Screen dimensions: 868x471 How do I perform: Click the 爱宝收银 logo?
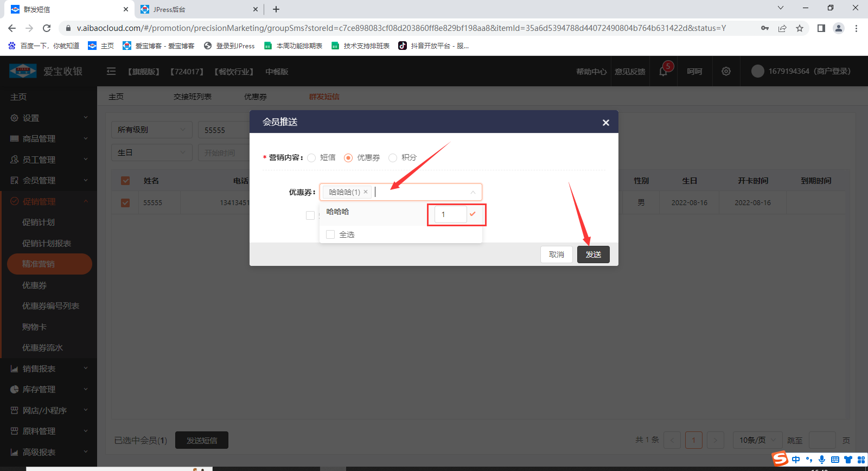pyautogui.click(x=46, y=71)
